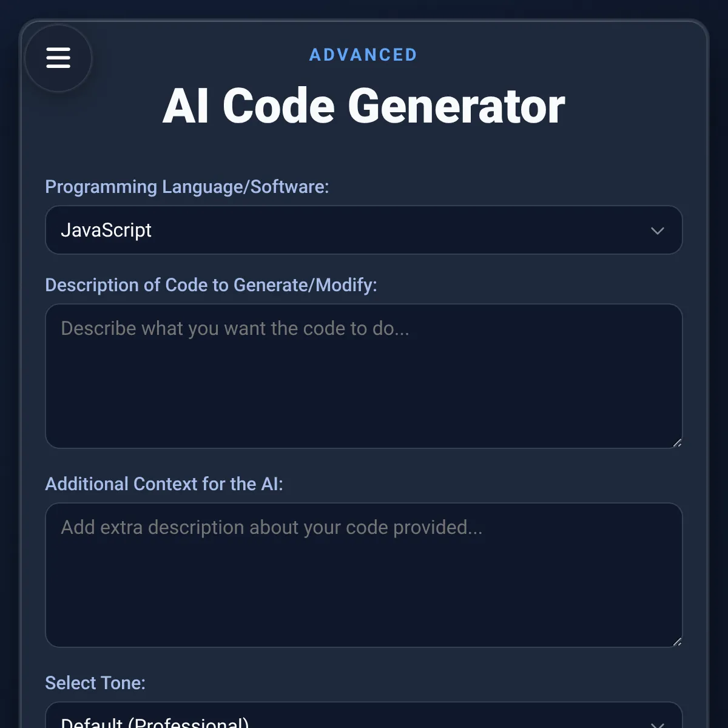Click the 'Additional Context for the AI:' label
This screenshot has width=728, height=728.
tap(164, 484)
